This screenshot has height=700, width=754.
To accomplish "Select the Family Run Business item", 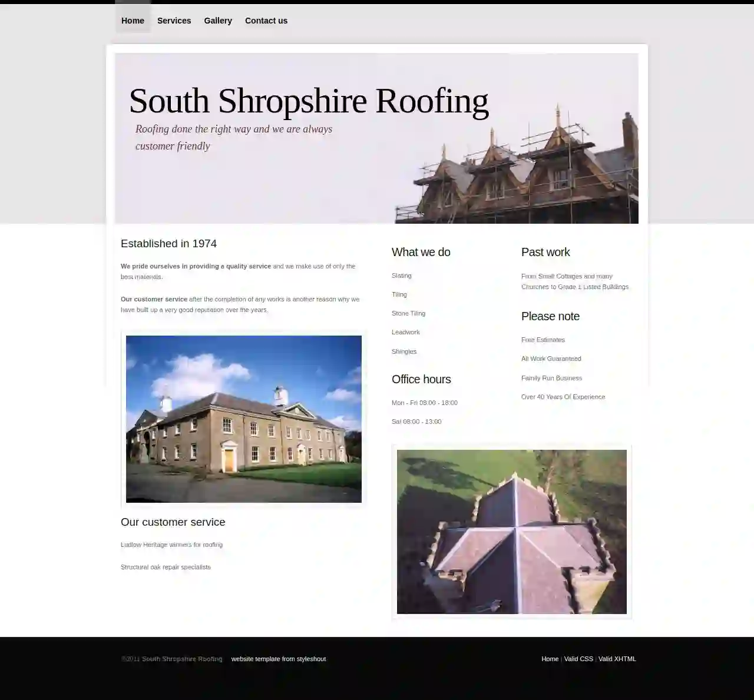I will tap(551, 378).
